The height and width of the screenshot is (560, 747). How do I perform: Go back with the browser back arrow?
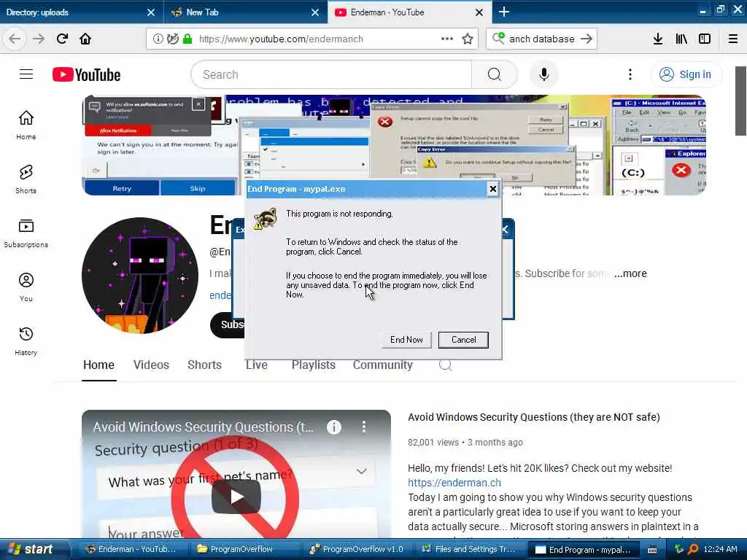pos(15,39)
